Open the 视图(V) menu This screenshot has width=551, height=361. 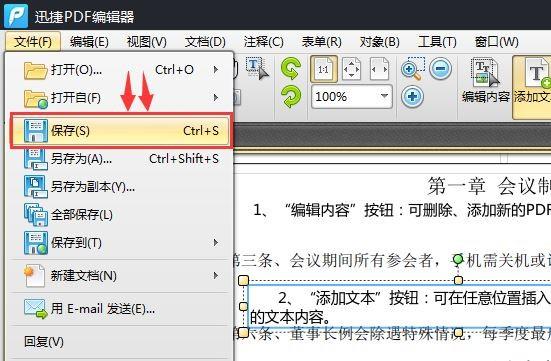coord(147,42)
